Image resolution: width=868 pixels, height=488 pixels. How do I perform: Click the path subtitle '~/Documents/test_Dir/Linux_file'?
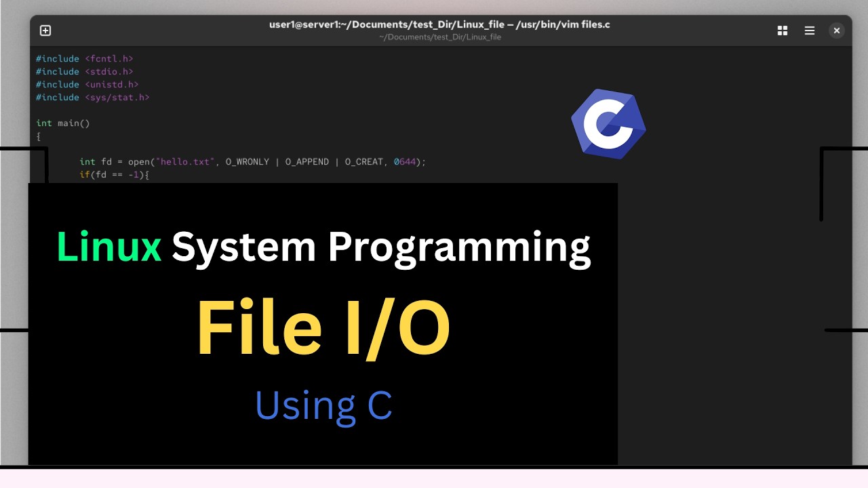pyautogui.click(x=440, y=37)
